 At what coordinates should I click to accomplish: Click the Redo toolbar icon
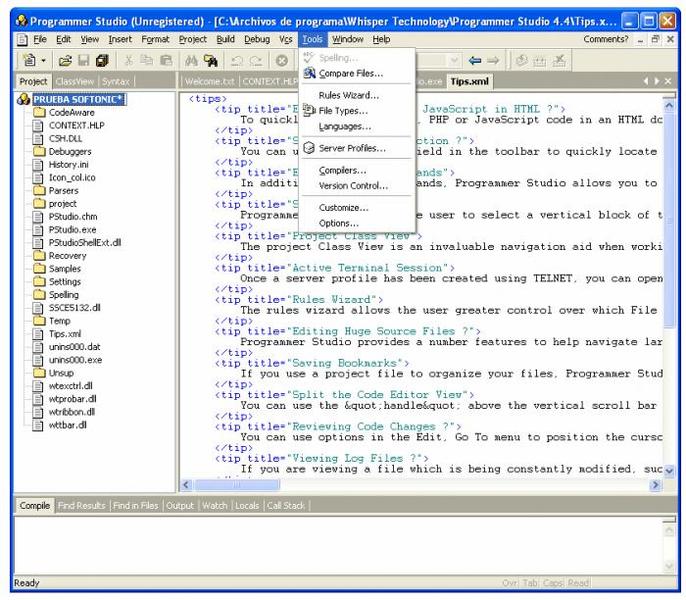pyautogui.click(x=256, y=60)
